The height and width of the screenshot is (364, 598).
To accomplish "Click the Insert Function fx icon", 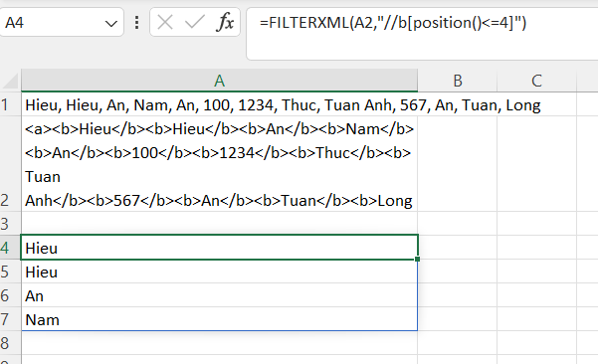I will click(x=225, y=22).
